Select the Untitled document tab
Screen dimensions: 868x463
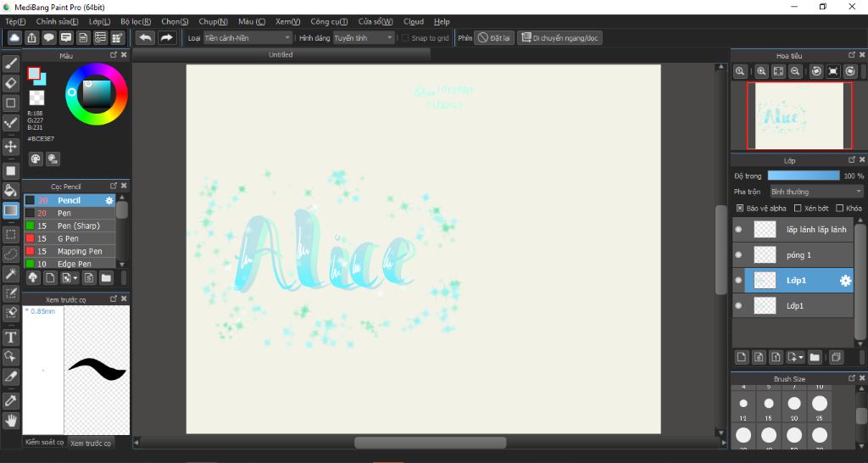point(281,55)
